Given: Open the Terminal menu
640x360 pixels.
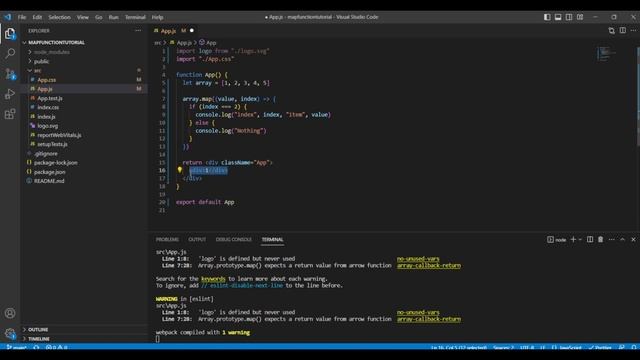Looking at the screenshot, I should pyautogui.click(x=135, y=17).
